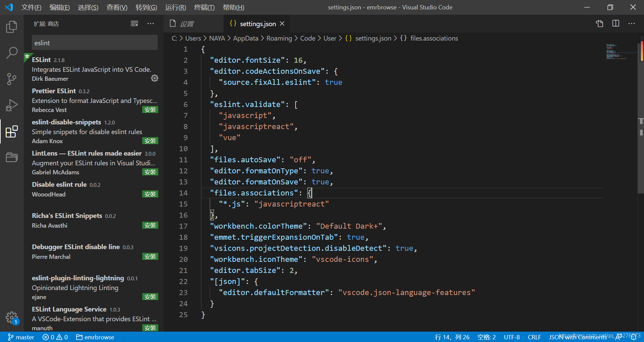Open the 转到(G) menu
This screenshot has width=644, height=342.
tap(146, 7)
